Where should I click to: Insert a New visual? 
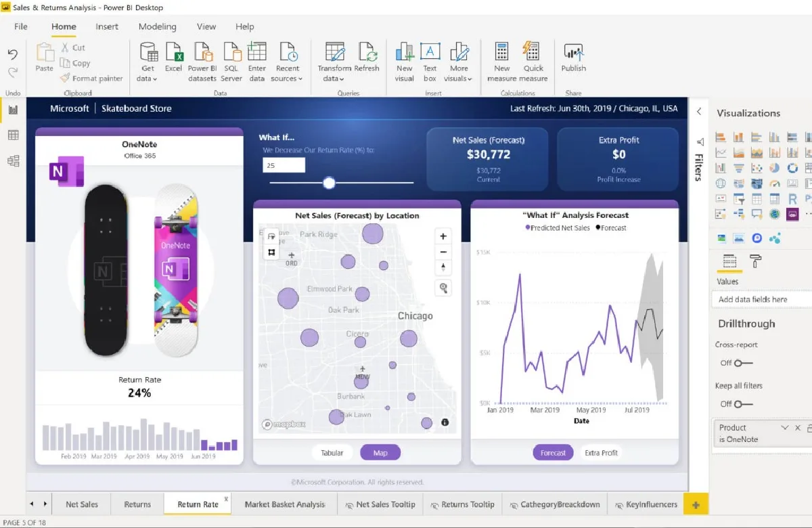(x=405, y=61)
